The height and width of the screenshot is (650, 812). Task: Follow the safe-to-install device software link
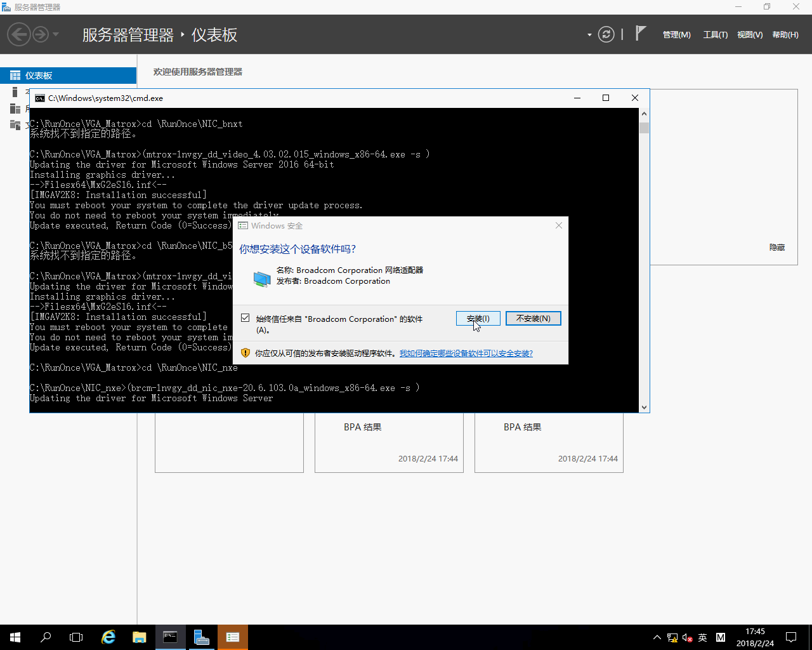pyautogui.click(x=466, y=353)
